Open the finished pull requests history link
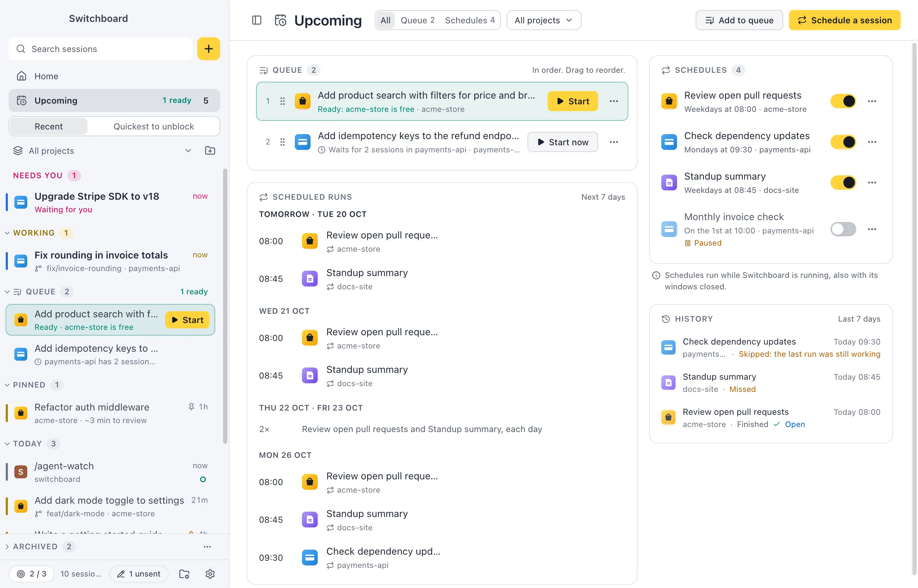 795,424
